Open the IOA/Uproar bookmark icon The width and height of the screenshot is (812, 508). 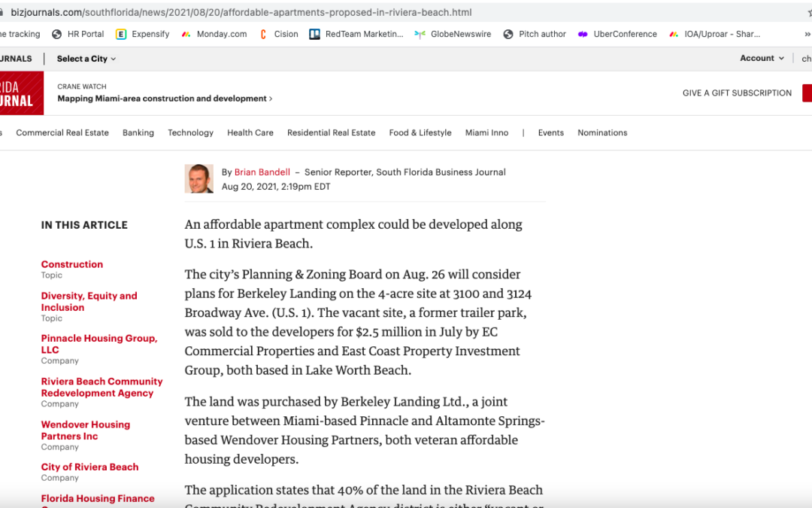point(674,34)
